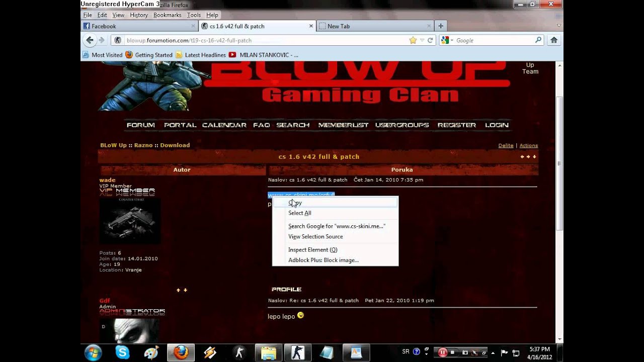644x362 pixels.
Task: Open the SR input language selector
Action: click(406, 351)
